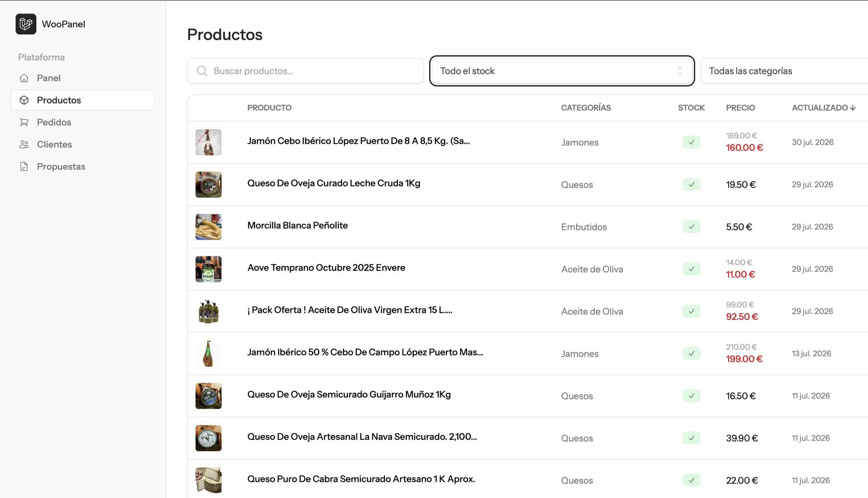Screen dimensions: 868x498
Task: Sort by the PRODUCTO column header
Action: [x=269, y=108]
